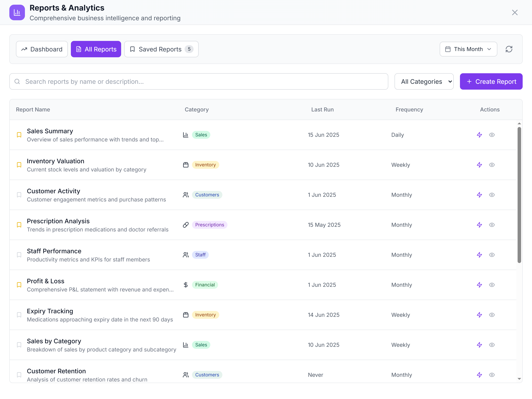The height and width of the screenshot is (399, 532).
Task: Click the Create Report button
Action: click(491, 82)
